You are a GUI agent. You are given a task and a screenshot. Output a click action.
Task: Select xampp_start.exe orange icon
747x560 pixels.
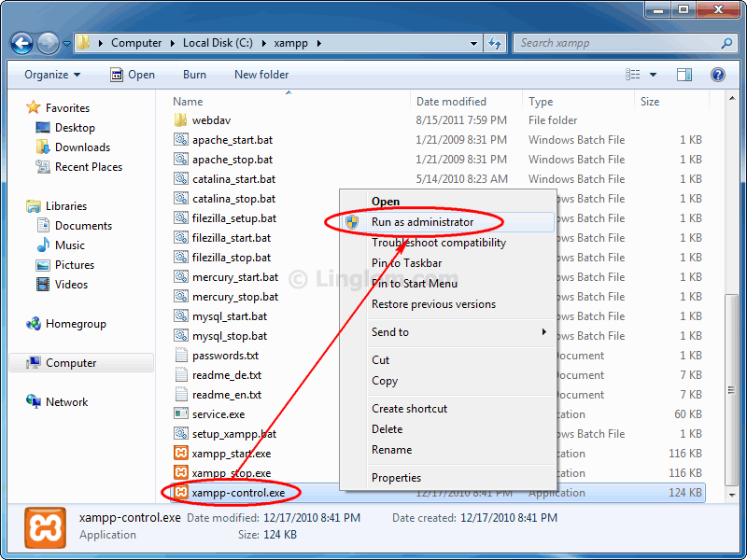180,453
